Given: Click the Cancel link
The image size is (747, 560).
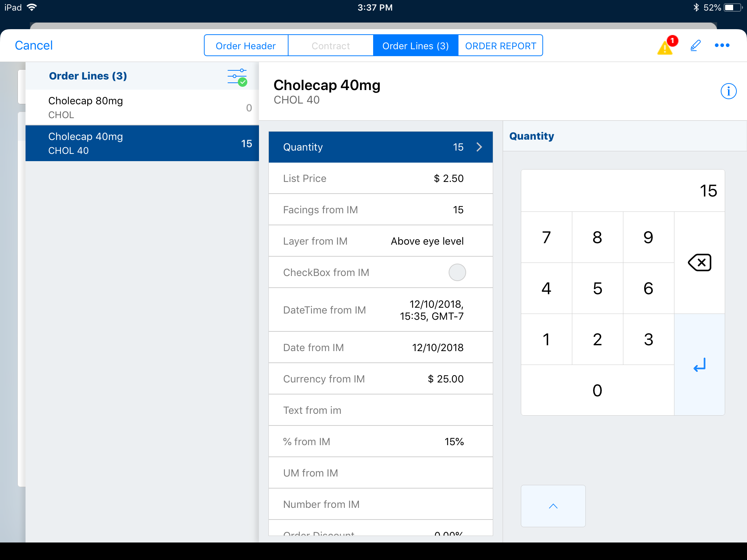Looking at the screenshot, I should point(34,46).
